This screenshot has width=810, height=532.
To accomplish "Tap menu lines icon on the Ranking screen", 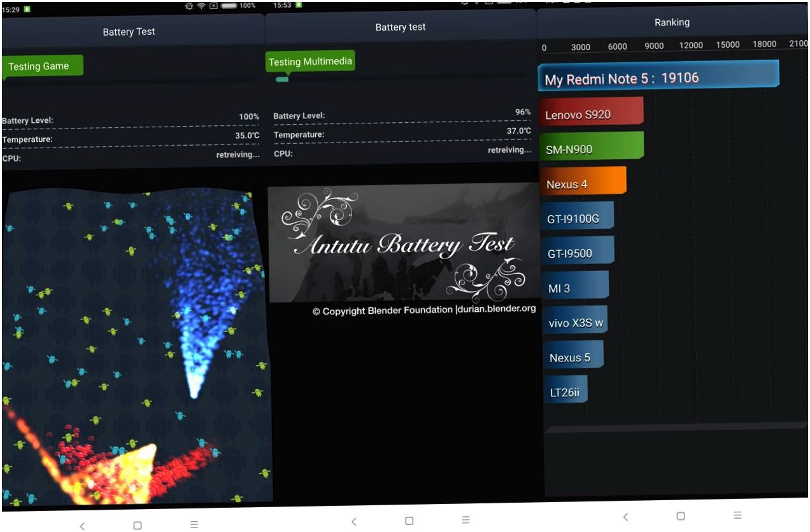I will (x=737, y=515).
